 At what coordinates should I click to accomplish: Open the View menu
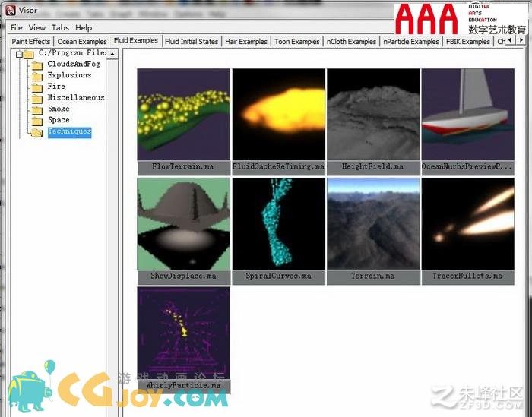(x=37, y=28)
